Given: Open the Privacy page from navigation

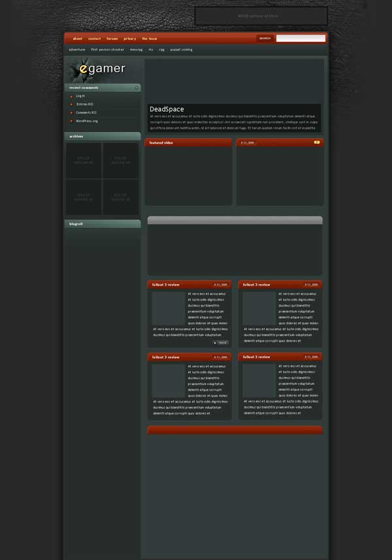Looking at the screenshot, I should pos(130,39).
